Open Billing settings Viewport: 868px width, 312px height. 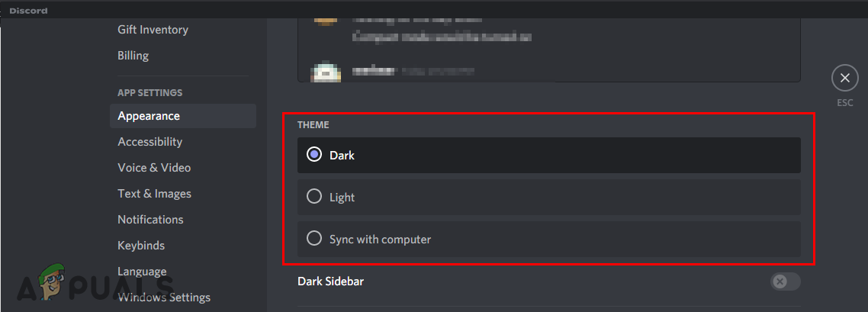tap(133, 56)
